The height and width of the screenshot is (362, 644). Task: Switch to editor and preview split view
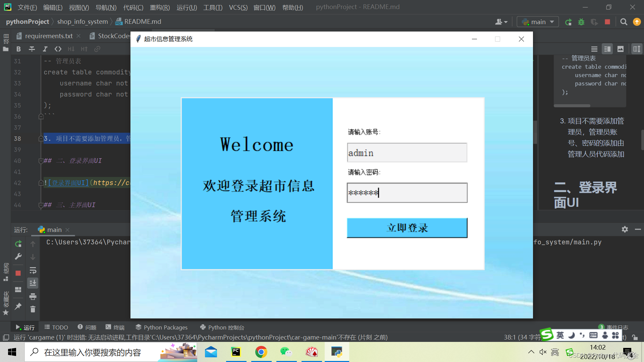pos(607,49)
